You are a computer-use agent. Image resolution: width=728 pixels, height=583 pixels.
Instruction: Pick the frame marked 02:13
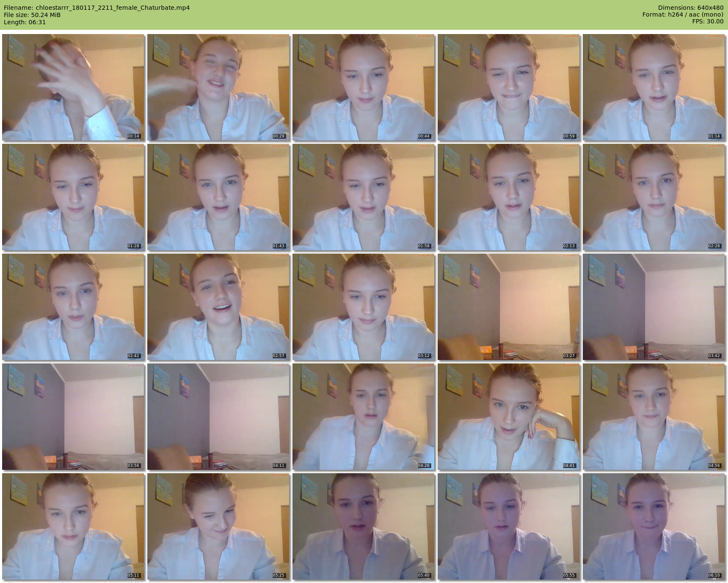point(508,197)
